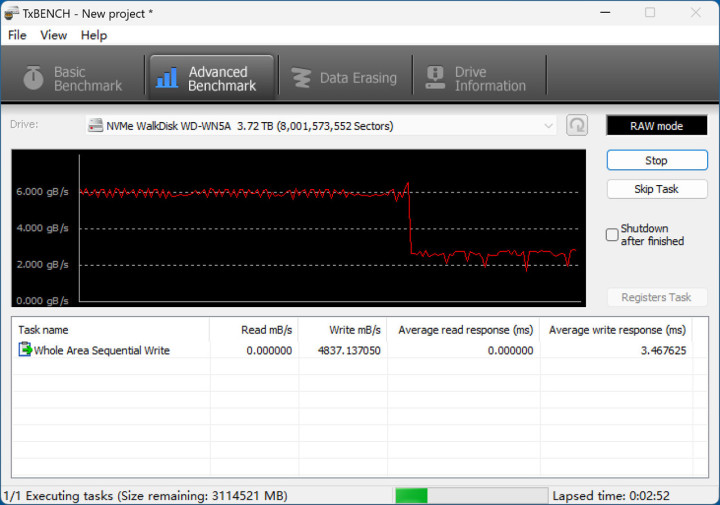Expand the Drive selection dropdown arrow
The width and height of the screenshot is (720, 505).
pyautogui.click(x=548, y=126)
